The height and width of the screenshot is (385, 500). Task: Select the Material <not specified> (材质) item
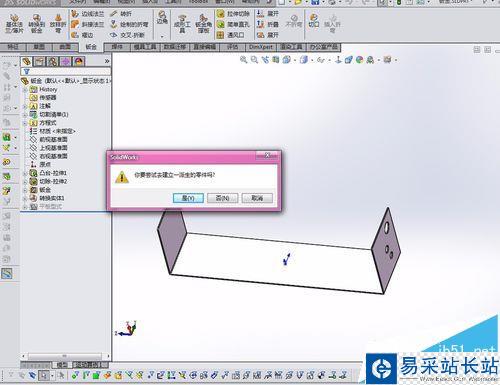[53, 131]
